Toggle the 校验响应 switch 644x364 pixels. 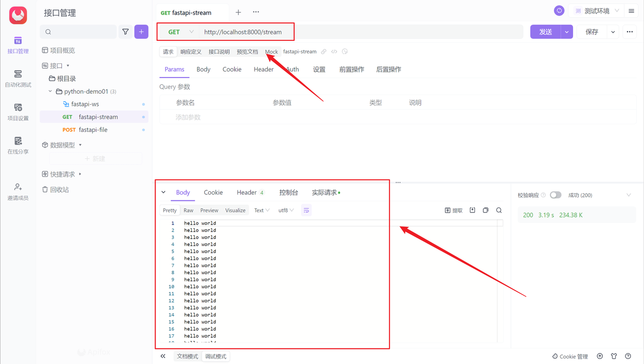(556, 195)
